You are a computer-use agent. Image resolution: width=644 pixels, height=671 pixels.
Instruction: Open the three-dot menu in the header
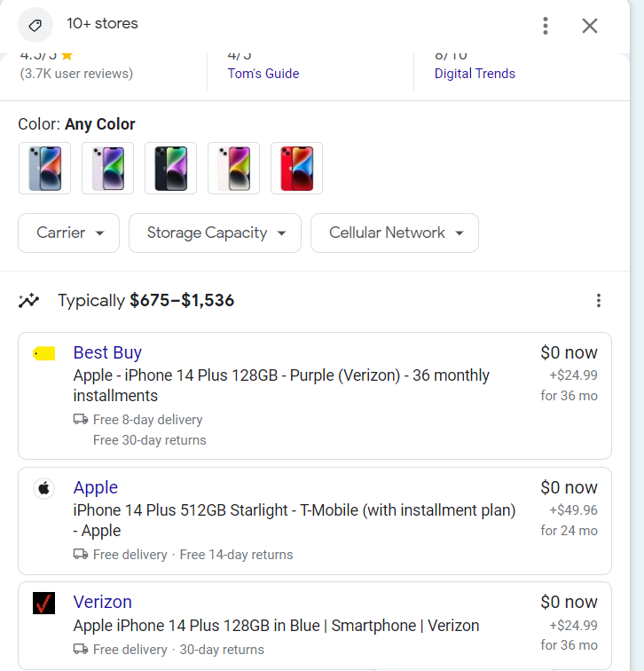546,26
